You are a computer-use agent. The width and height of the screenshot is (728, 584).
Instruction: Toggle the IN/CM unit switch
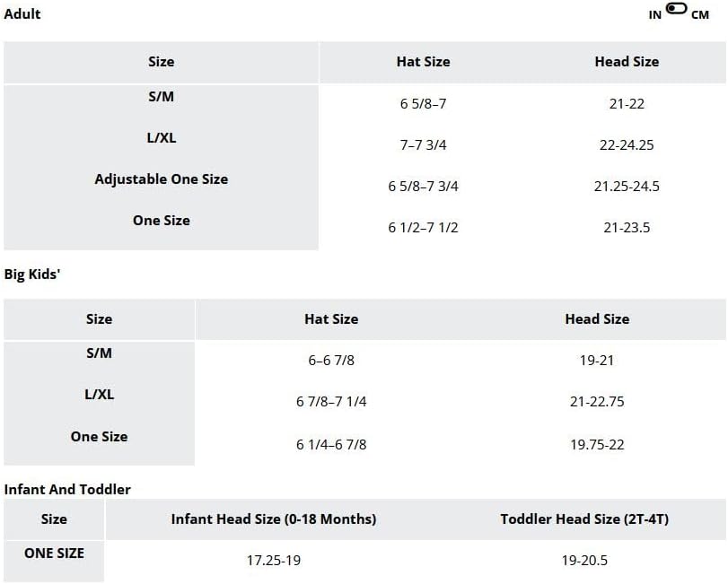coord(677,9)
